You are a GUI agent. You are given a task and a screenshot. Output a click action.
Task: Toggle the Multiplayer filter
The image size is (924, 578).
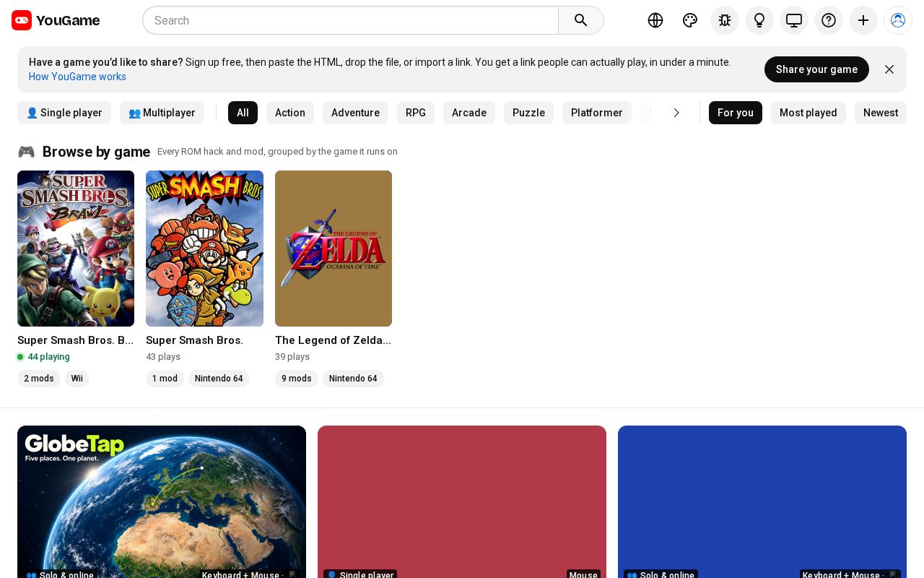click(x=162, y=113)
